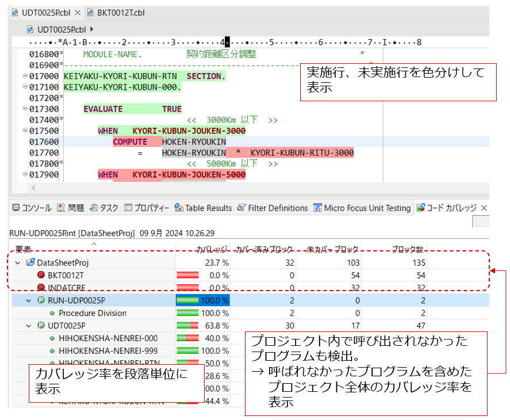
Task: Click the Micro Focus Unit Testing icon
Action: coord(318,207)
